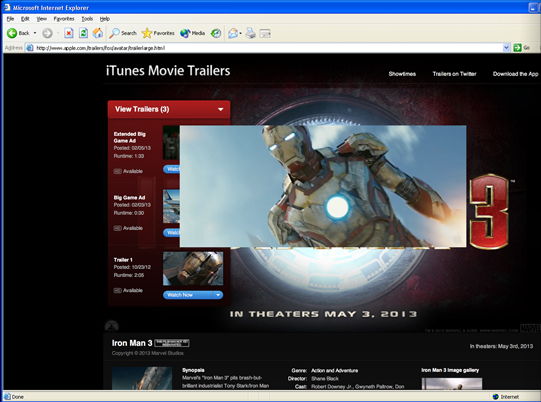Viewport: 541px width, 402px height.
Task: Open the Favorites menu
Action: 64,19
